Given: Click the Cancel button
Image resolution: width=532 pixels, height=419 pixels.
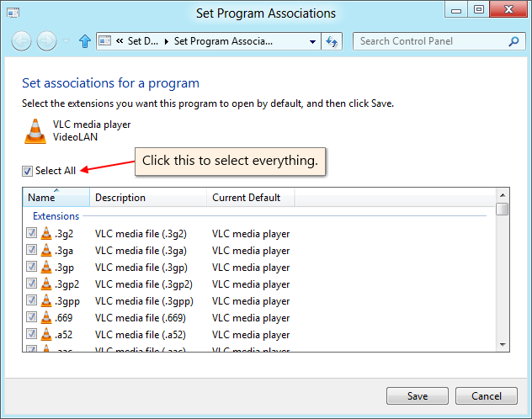Looking at the screenshot, I should click(x=487, y=396).
